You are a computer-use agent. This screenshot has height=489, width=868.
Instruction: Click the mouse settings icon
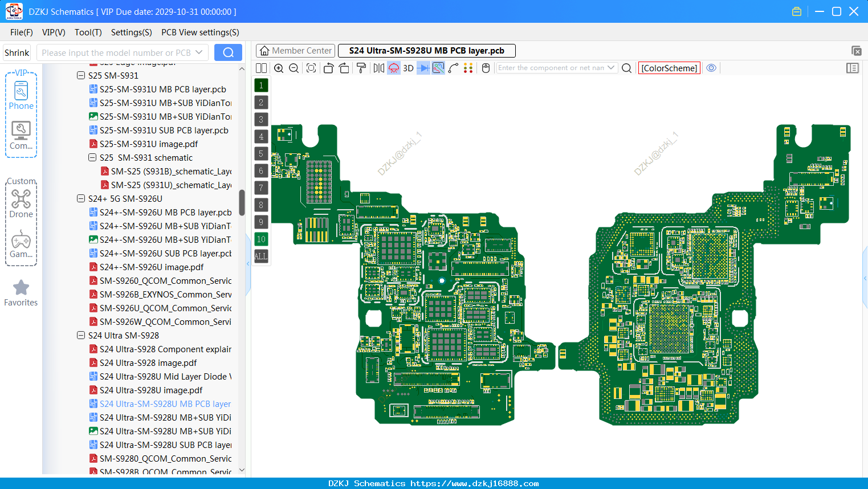pos(486,68)
